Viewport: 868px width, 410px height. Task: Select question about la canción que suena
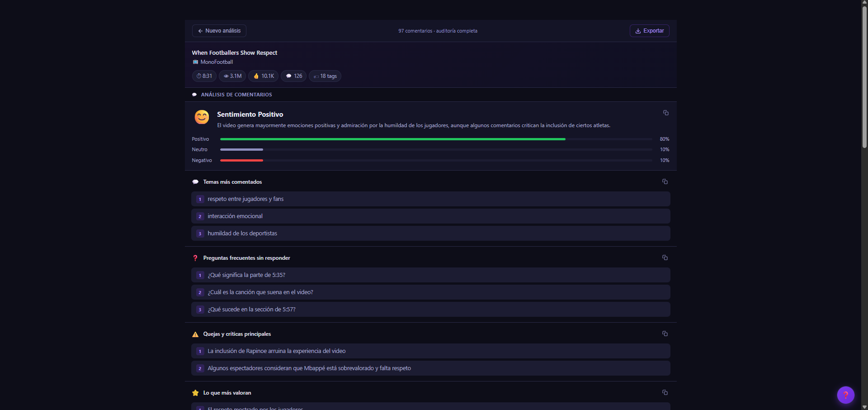click(430, 292)
